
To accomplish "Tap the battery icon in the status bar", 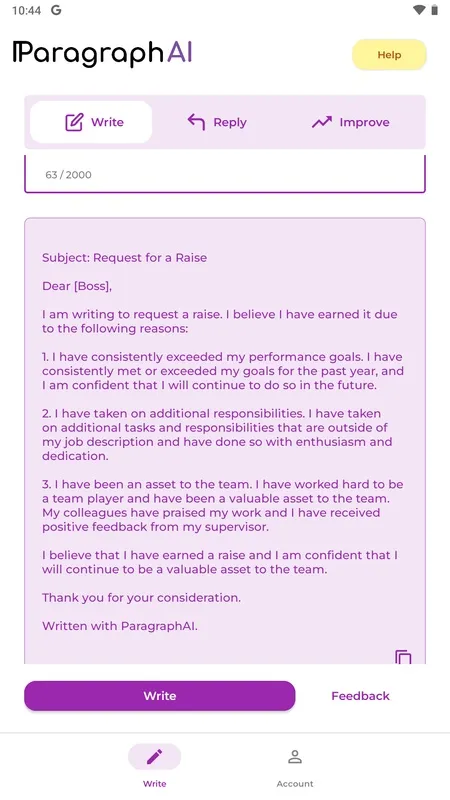I will click(434, 10).
